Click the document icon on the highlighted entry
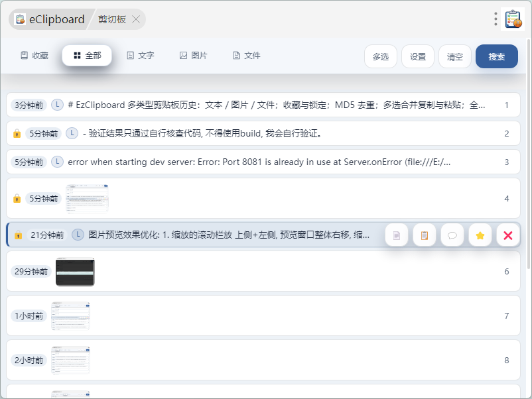 click(397, 235)
